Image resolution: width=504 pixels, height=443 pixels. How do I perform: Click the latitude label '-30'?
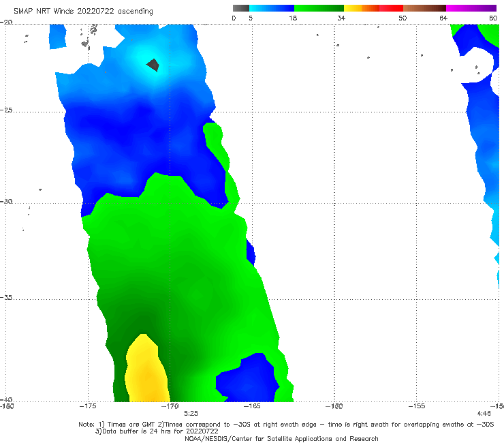6,201
